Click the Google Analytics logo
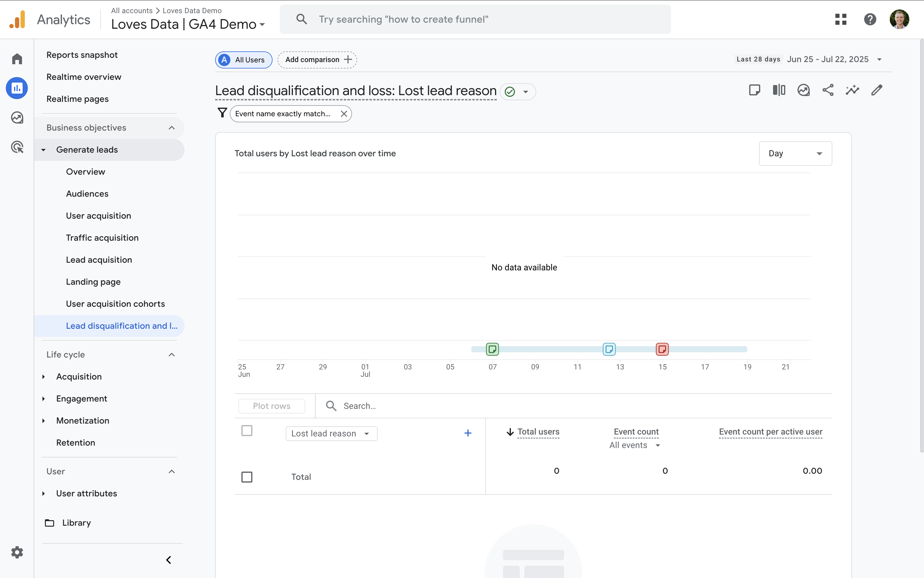Screen dimensions: 924x578 point(17,19)
